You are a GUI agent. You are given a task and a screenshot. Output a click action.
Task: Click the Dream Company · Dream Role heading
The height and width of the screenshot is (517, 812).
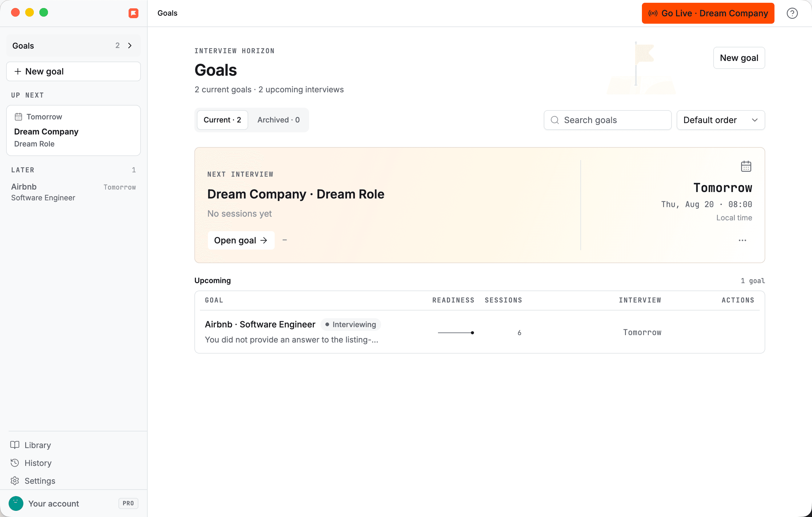point(296,194)
